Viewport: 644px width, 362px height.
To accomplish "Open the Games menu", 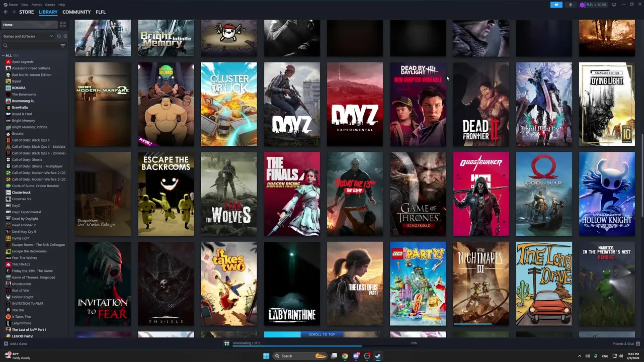I will pyautogui.click(x=50, y=5).
